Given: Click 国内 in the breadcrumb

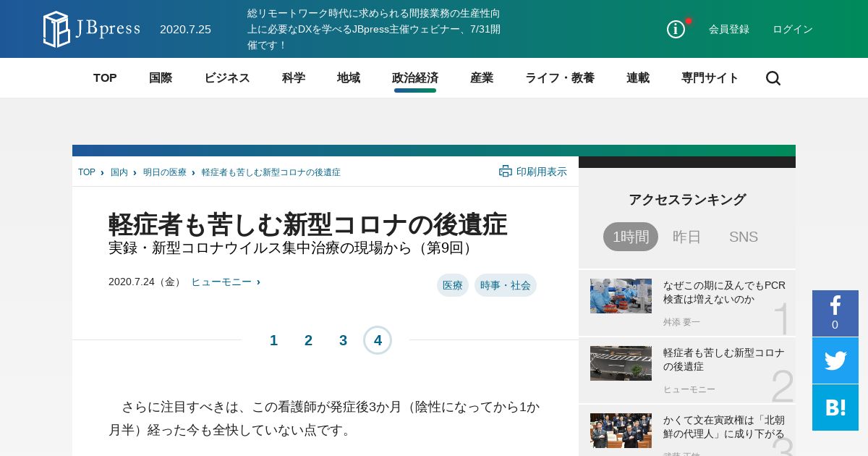Looking at the screenshot, I should click(119, 172).
